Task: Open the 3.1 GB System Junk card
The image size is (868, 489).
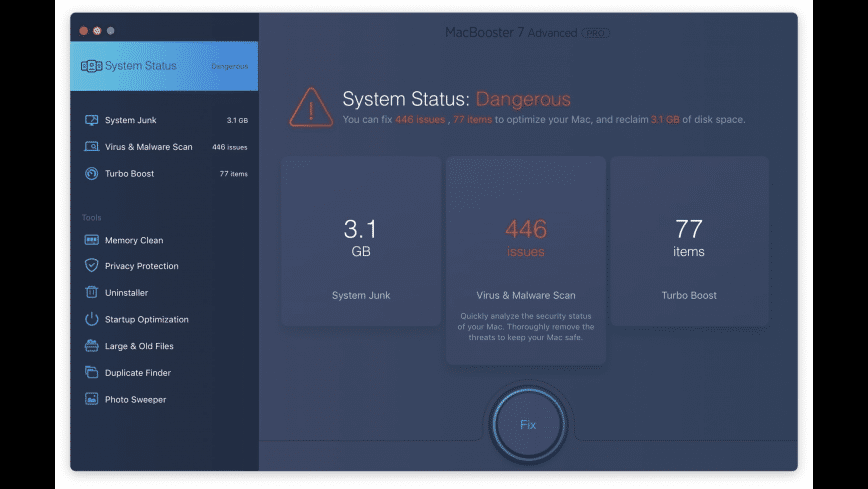Action: click(361, 241)
